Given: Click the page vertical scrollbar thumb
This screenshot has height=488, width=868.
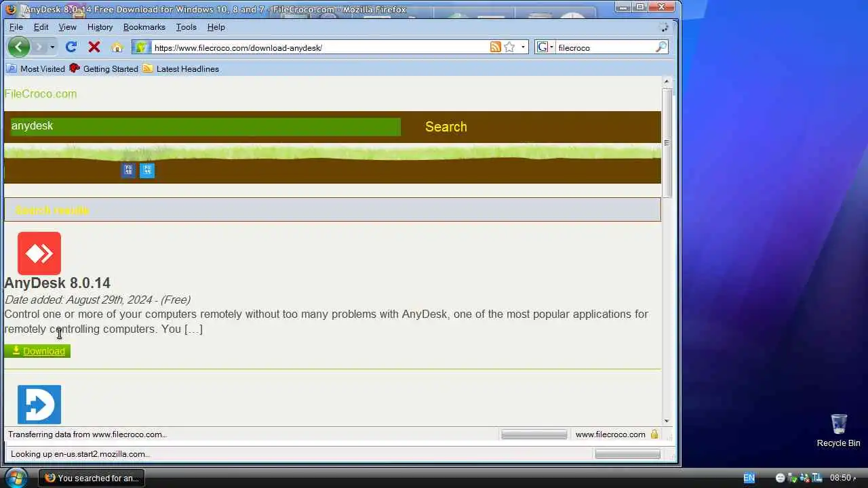Looking at the screenshot, I should click(667, 142).
